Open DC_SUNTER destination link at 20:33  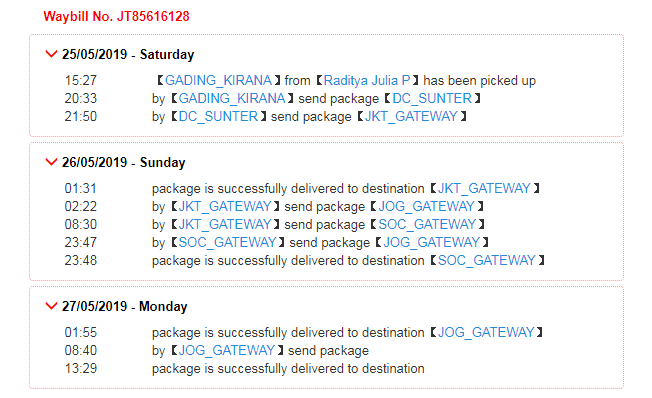click(432, 99)
